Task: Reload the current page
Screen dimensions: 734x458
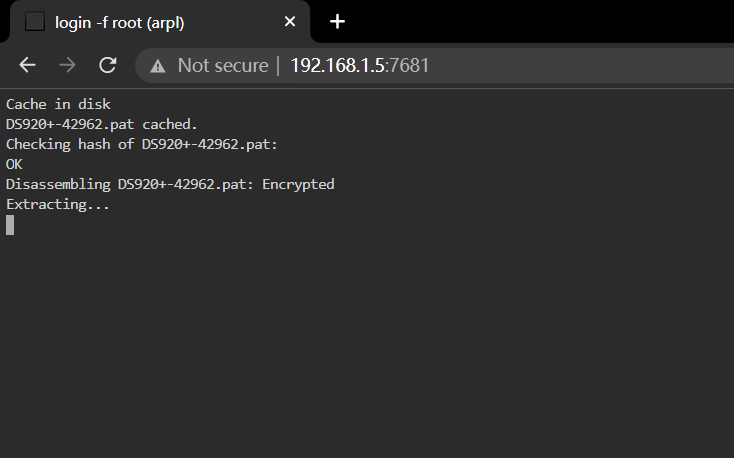Action: (108, 65)
